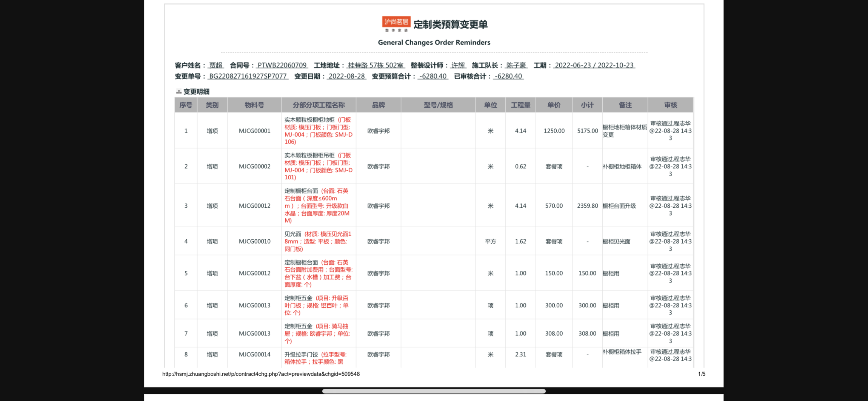
Task: Select material code MJCG00001 in row 1
Action: tap(254, 131)
